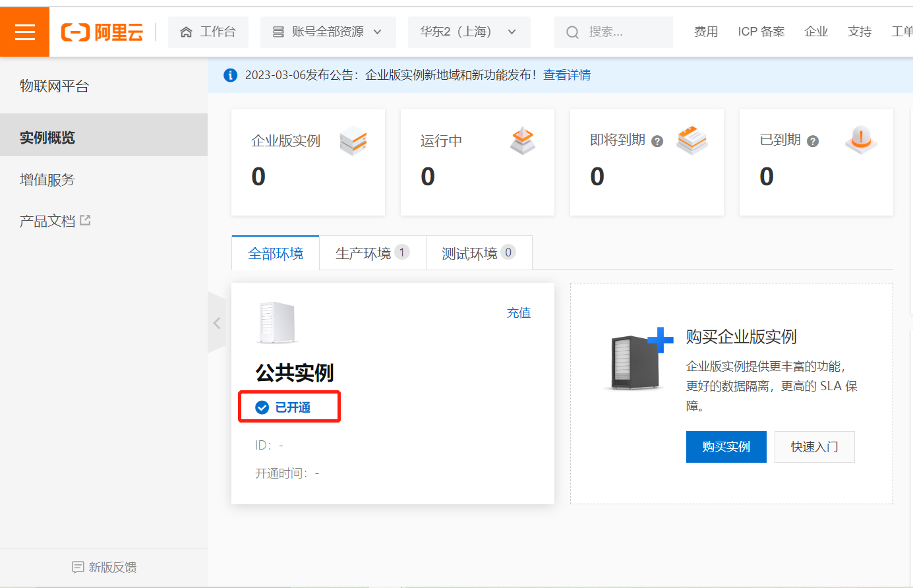Open the orange hamburger menu
The image size is (913, 588).
(x=24, y=32)
